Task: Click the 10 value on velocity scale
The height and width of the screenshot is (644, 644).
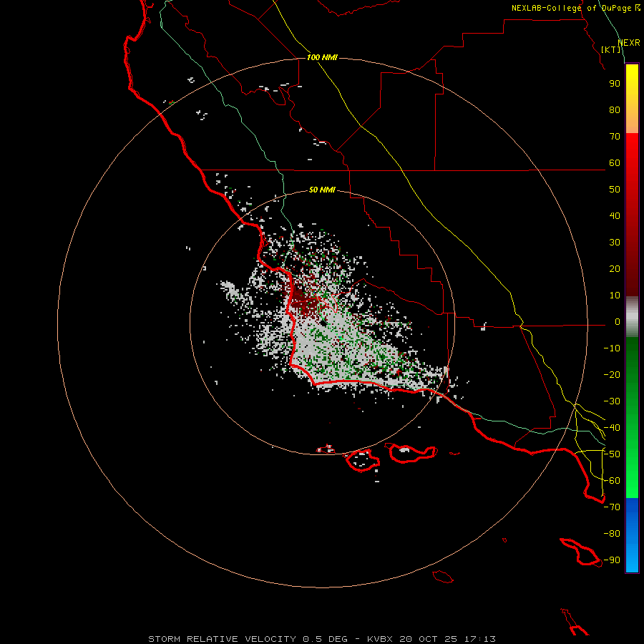Action: (x=615, y=296)
